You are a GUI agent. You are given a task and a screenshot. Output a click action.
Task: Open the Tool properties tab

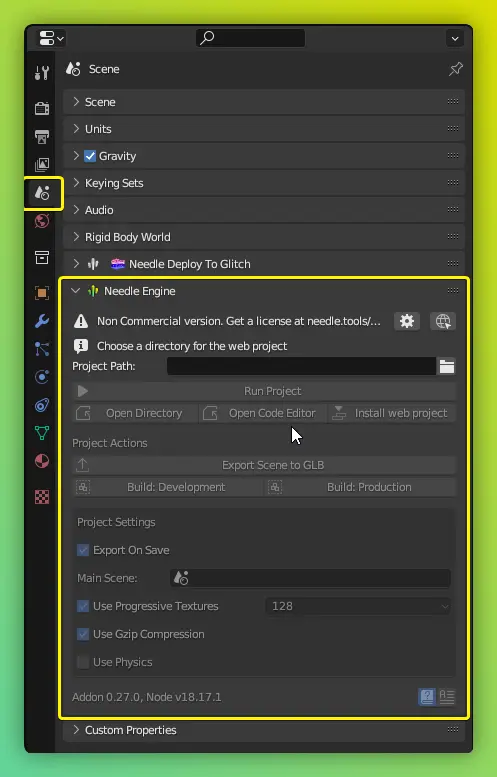(42, 73)
